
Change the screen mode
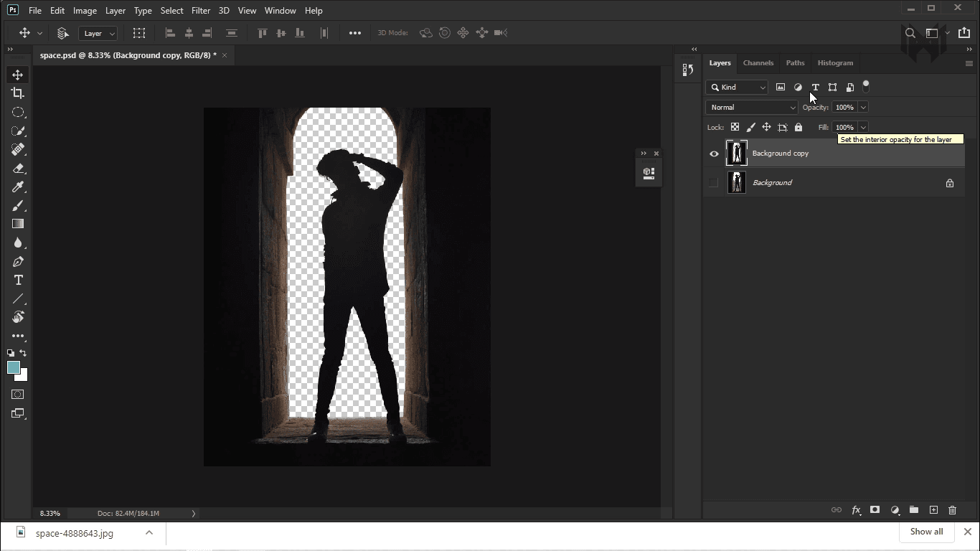pos(18,413)
